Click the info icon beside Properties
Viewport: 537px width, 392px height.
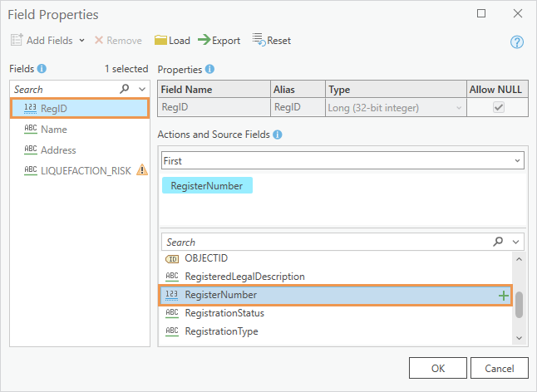pos(209,69)
